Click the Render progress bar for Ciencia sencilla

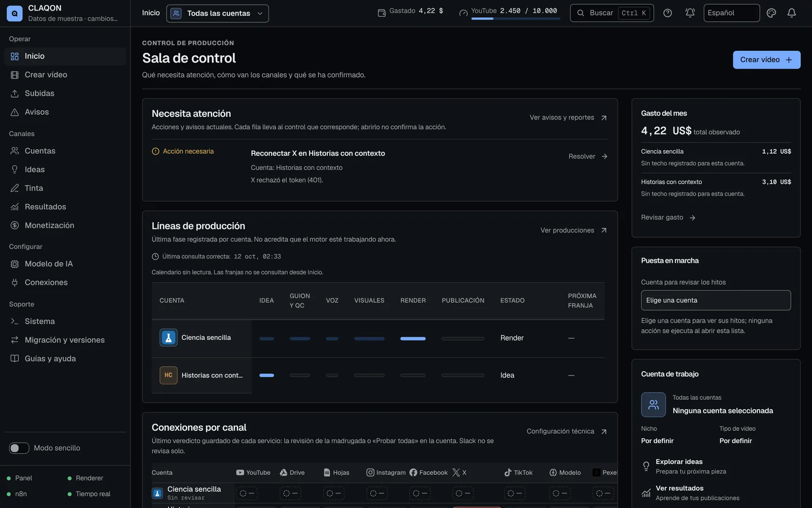[x=413, y=338]
